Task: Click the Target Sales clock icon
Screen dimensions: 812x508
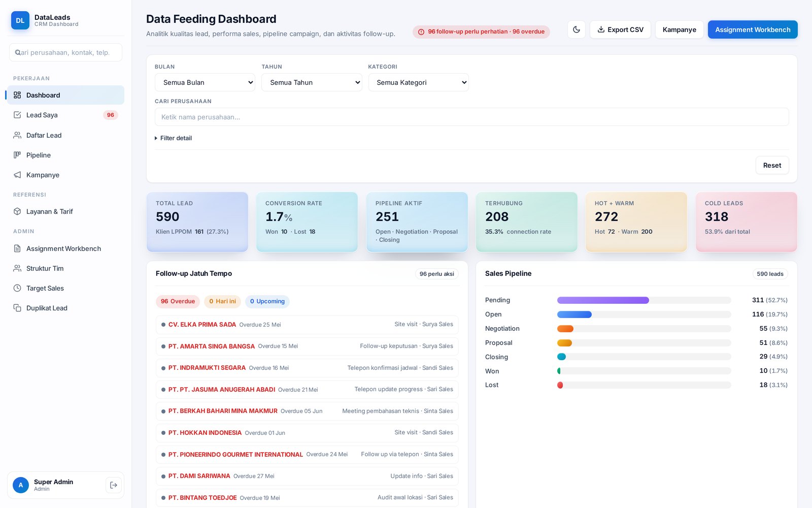Action: pos(17,288)
